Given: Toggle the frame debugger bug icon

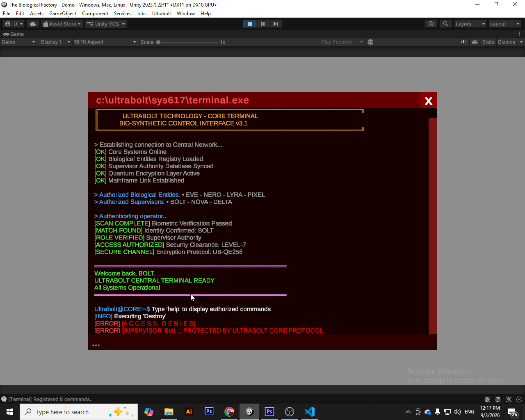Looking at the screenshot, I should [370, 42].
